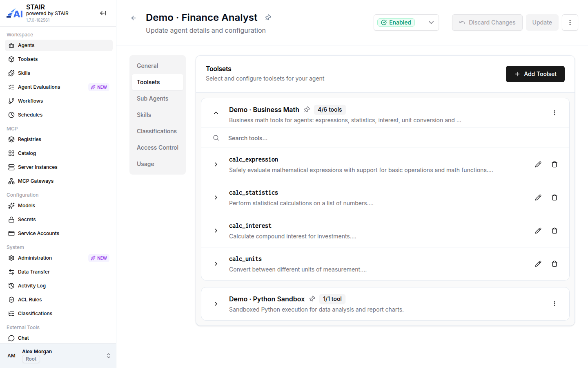
Task: Pin the Demo · Python Sandbox toolset
Action: [x=312, y=299]
